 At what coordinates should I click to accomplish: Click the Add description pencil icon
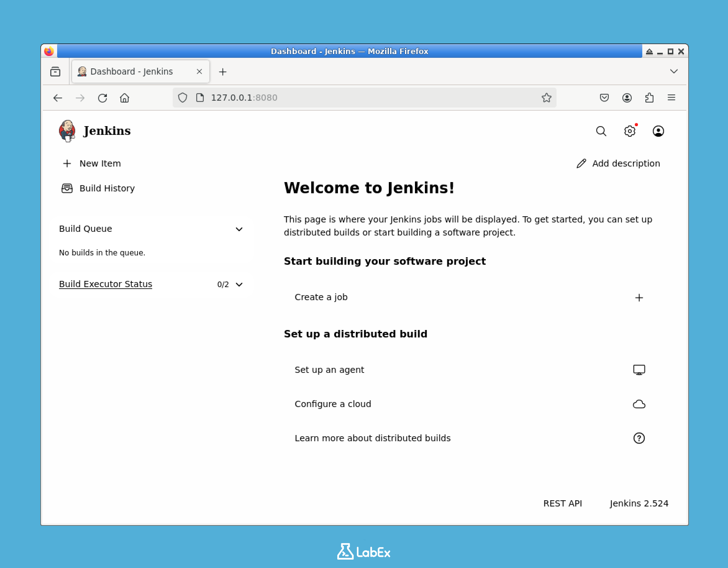[581, 163]
